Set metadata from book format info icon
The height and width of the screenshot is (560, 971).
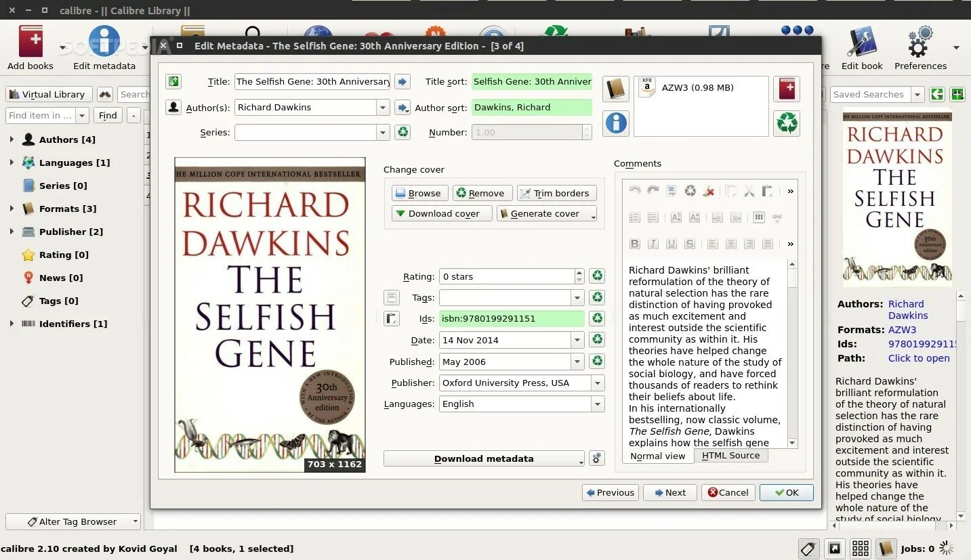[x=616, y=123]
